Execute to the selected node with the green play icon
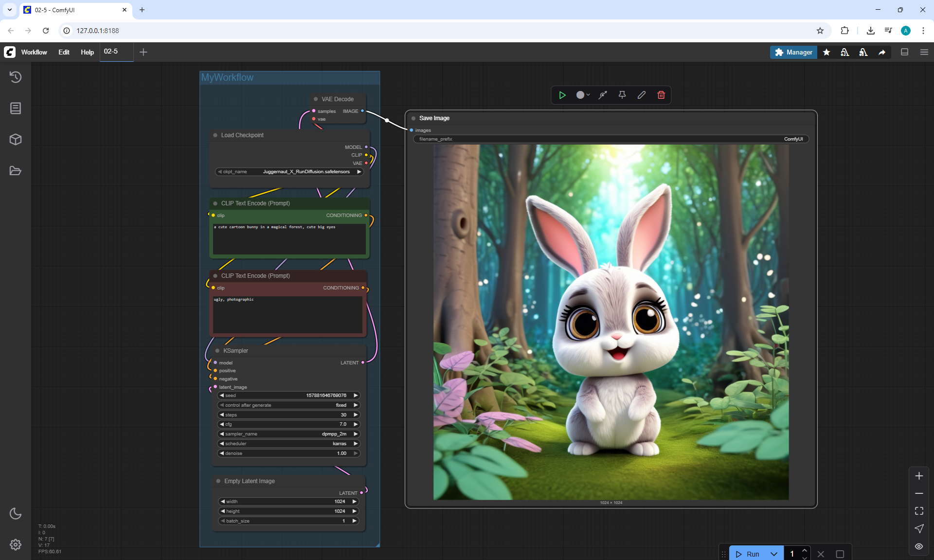 (x=562, y=95)
